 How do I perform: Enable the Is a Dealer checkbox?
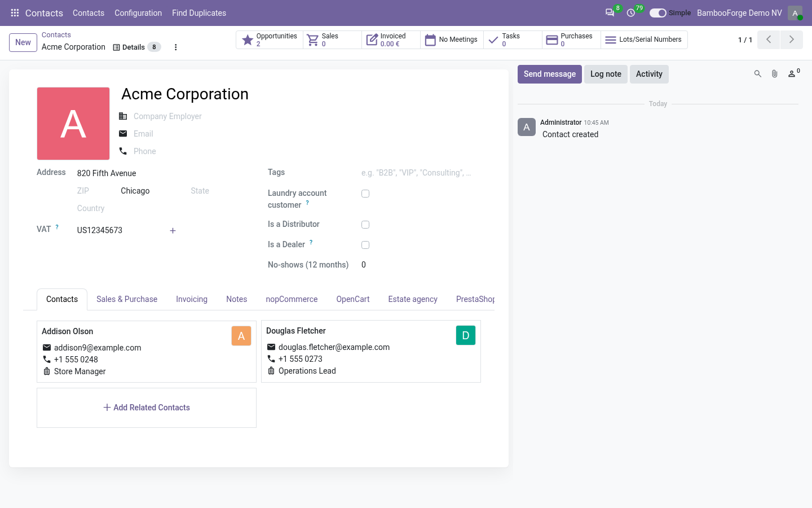point(365,245)
